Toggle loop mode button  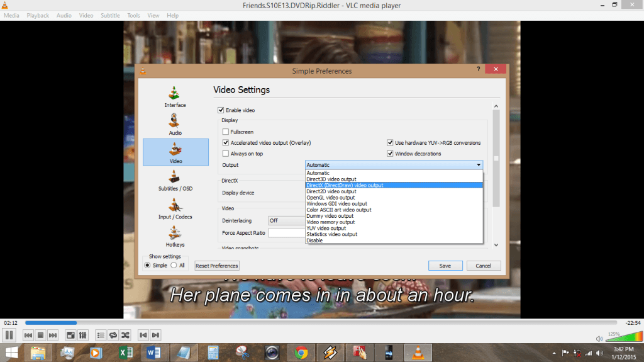113,336
